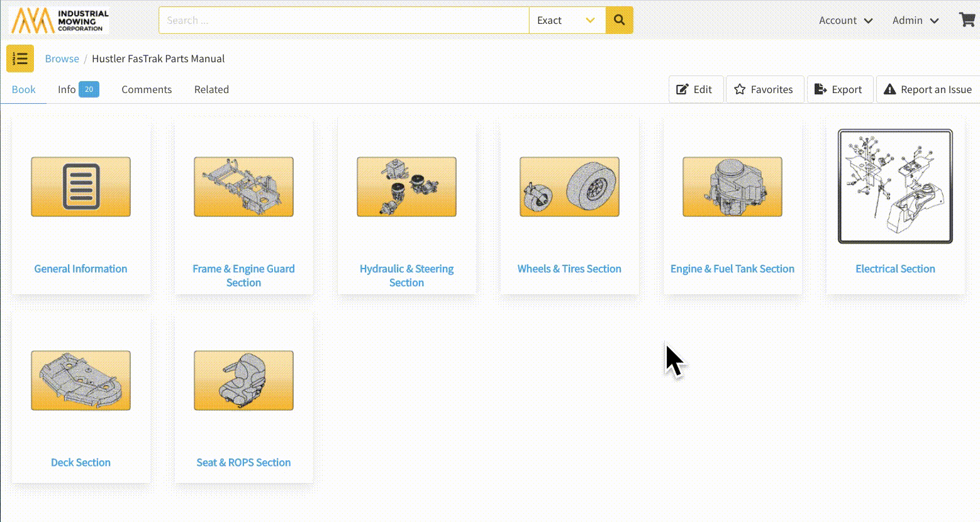Open the Engine & Fuel Tank image
The image size is (980, 522).
click(x=732, y=187)
